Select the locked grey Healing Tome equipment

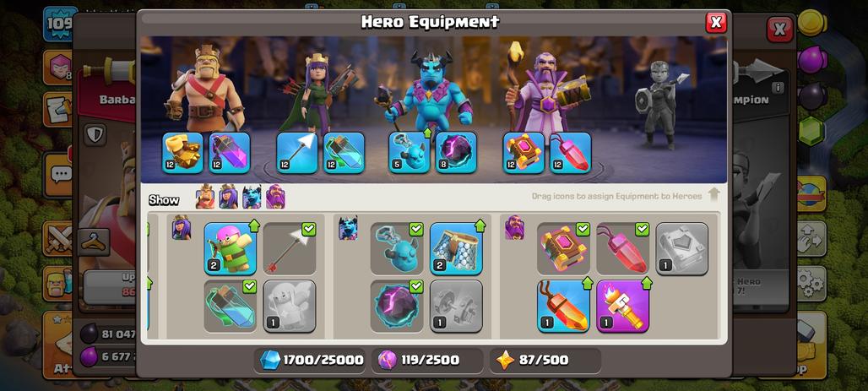point(682,248)
